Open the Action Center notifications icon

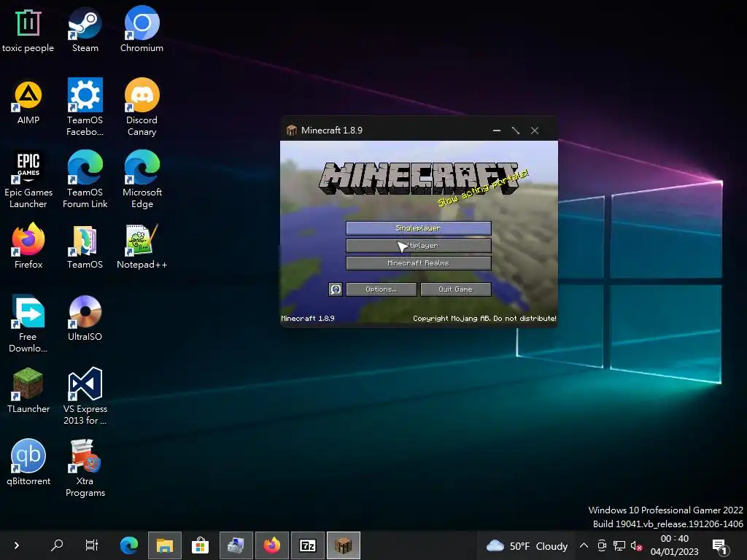(x=720, y=546)
